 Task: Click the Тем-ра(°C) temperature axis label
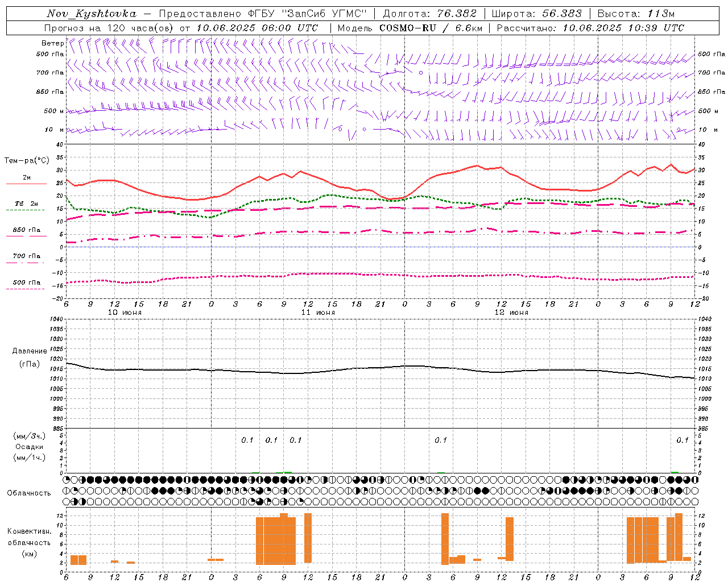(x=26, y=161)
